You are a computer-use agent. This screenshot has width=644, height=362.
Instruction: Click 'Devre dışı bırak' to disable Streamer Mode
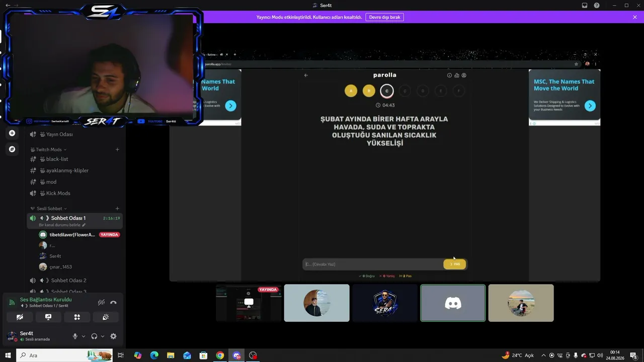point(384,17)
